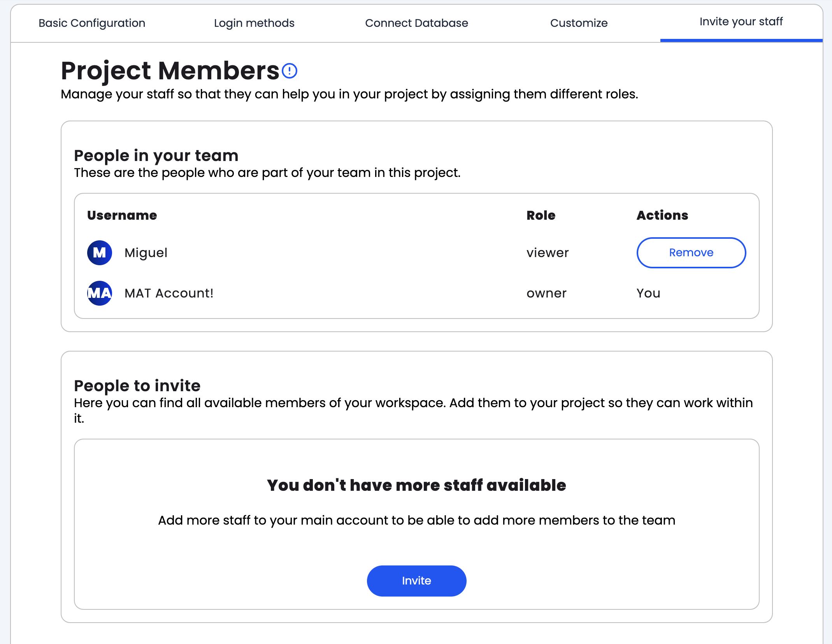Click the People to invite heading
This screenshot has width=832, height=644.
click(x=137, y=386)
